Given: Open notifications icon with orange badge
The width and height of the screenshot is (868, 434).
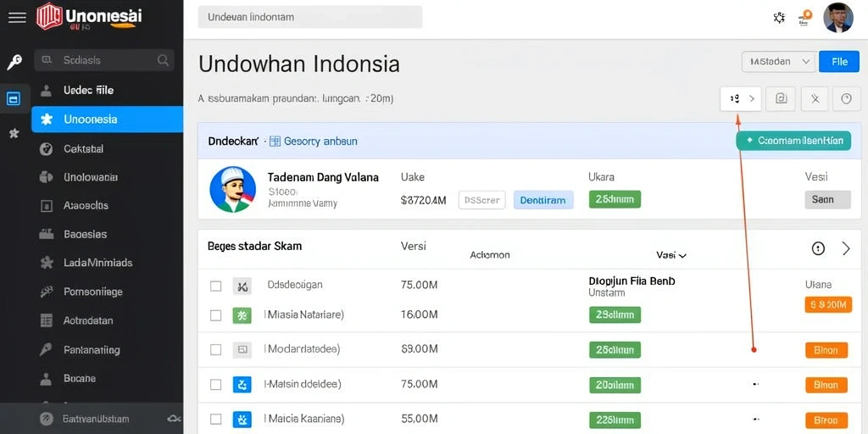Looking at the screenshot, I should coord(804,18).
